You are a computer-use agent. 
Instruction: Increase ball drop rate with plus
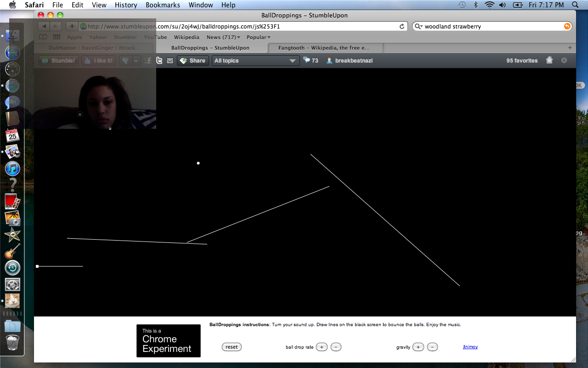click(322, 347)
